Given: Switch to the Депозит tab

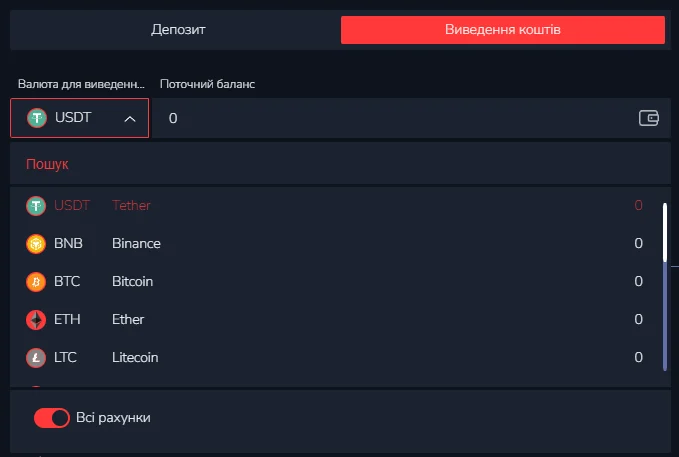Looking at the screenshot, I should click(x=178, y=29).
